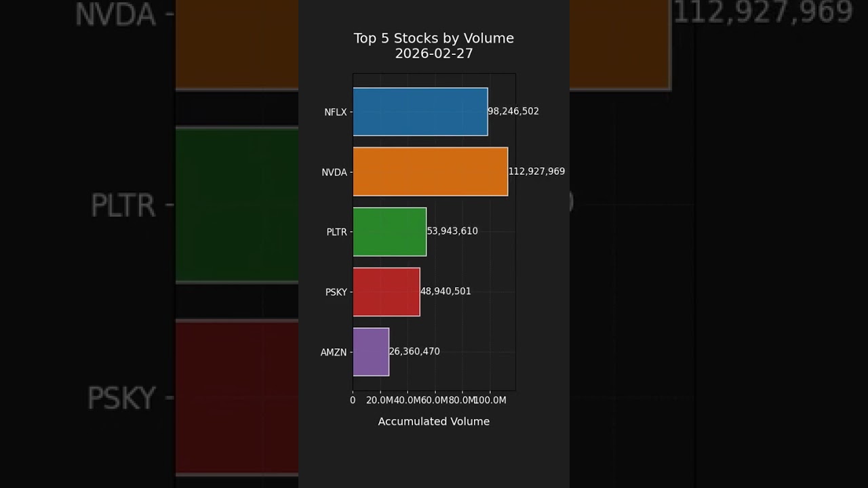Click the value 48,940,501
This screenshot has width=868, height=488.
point(446,291)
